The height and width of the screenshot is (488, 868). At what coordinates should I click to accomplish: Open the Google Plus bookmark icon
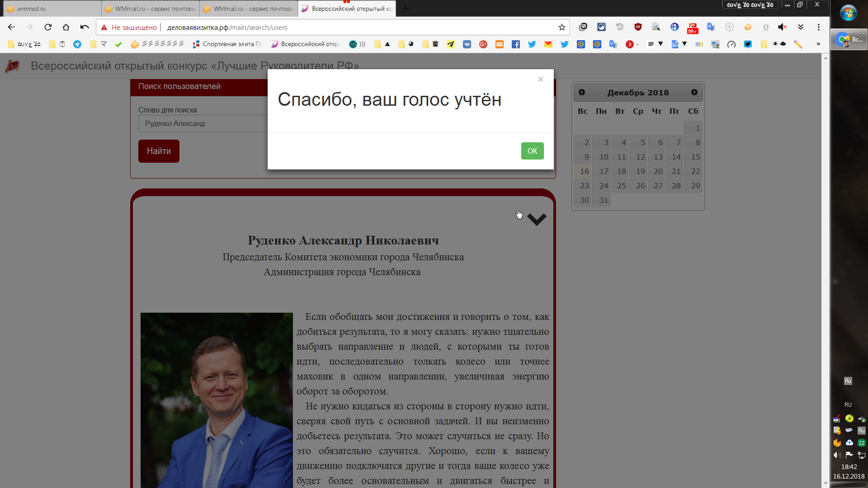click(x=483, y=44)
